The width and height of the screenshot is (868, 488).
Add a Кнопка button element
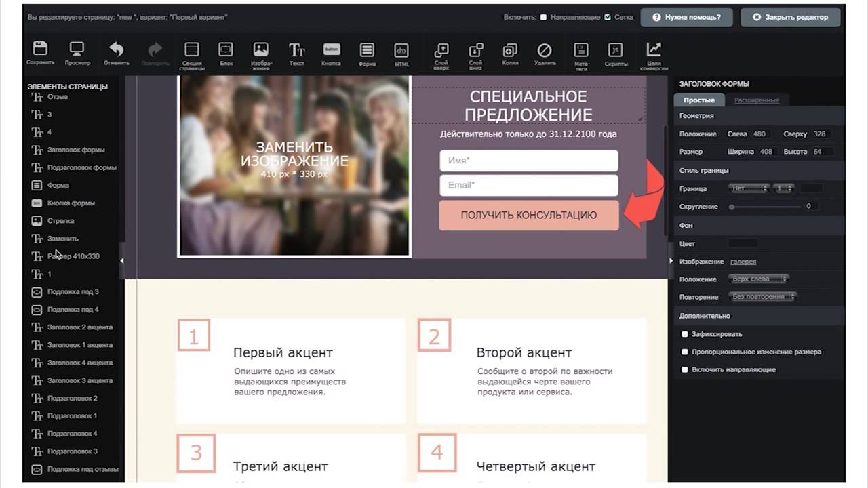[332, 49]
